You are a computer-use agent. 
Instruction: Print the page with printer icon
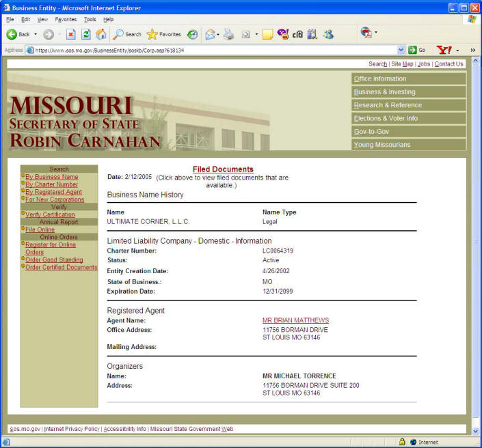pyautogui.click(x=228, y=34)
